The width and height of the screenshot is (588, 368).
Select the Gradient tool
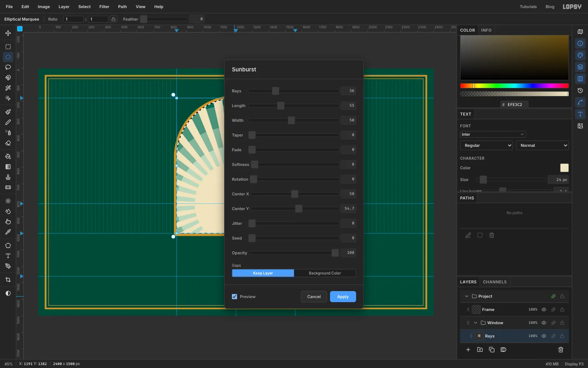pyautogui.click(x=8, y=167)
